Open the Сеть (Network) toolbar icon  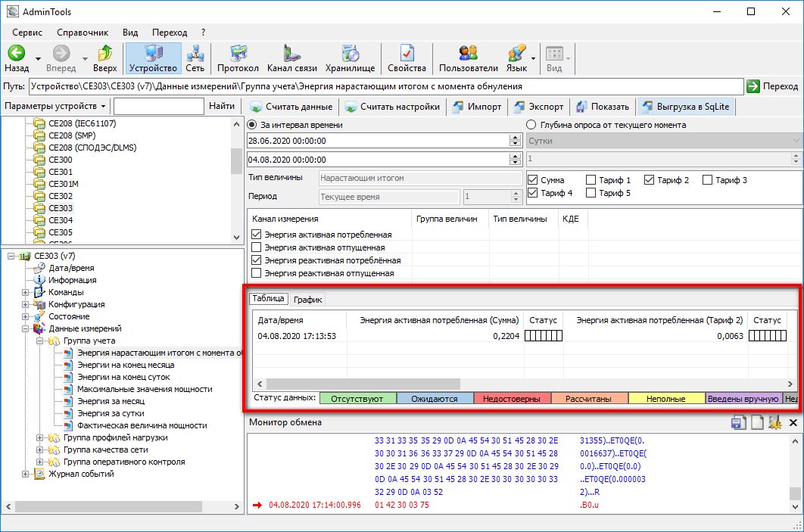point(195,54)
